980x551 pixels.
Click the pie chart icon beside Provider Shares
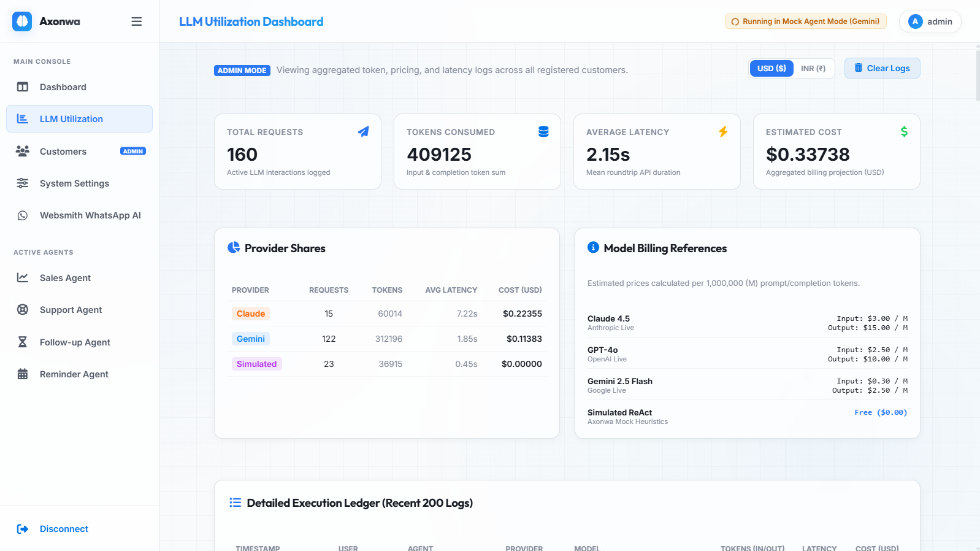pos(234,247)
